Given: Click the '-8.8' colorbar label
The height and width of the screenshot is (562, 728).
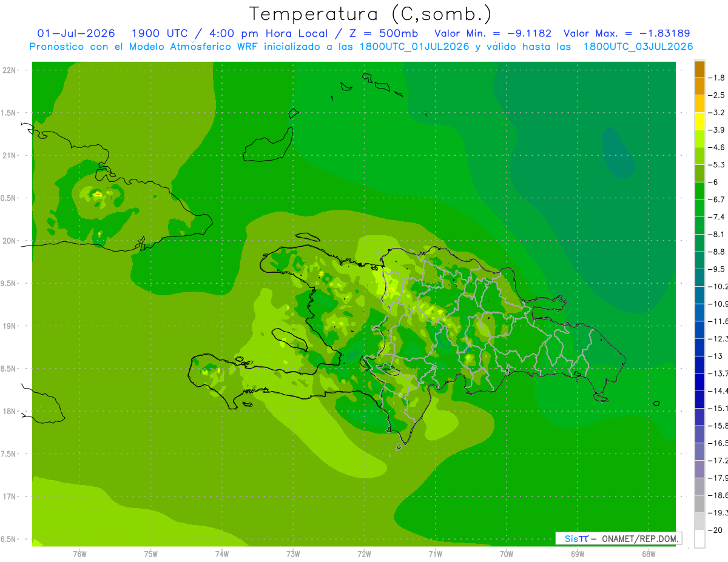Looking at the screenshot, I should 716,252.
